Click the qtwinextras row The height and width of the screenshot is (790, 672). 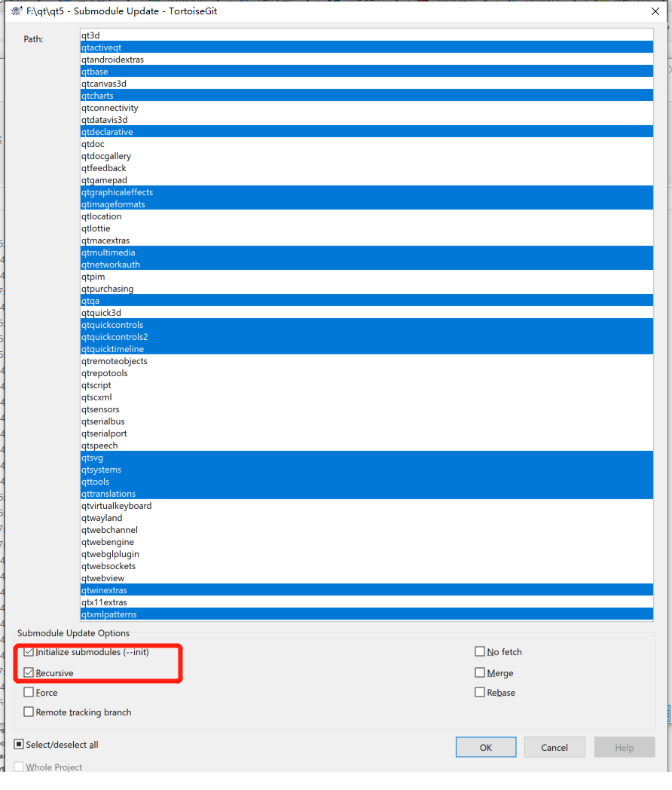(x=366, y=590)
